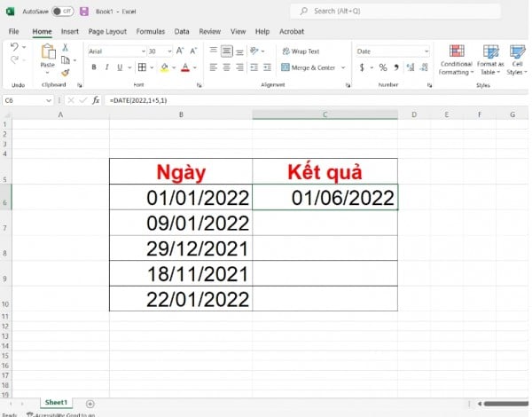
Task: Apply Comma Style format
Action: point(396,67)
